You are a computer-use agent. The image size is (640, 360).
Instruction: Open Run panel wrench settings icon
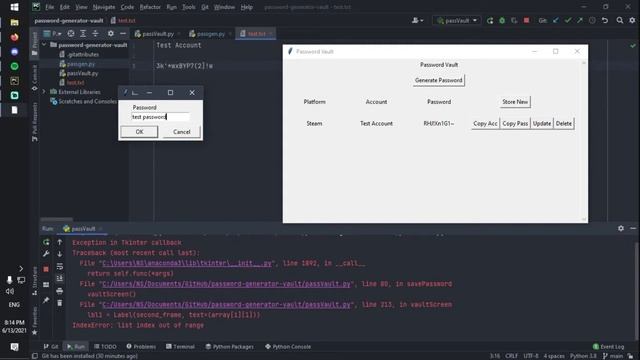(46, 254)
